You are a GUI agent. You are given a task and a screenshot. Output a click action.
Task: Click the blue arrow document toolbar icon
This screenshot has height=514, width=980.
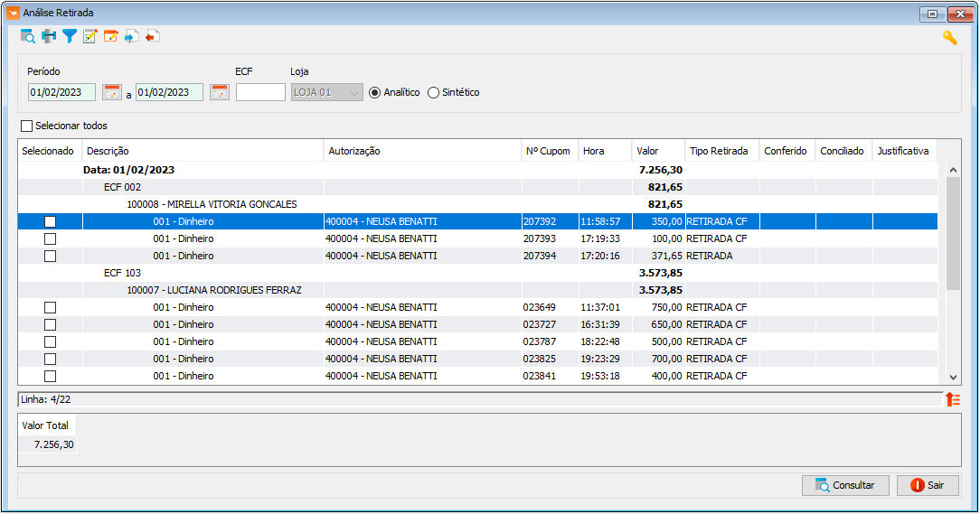click(x=132, y=36)
